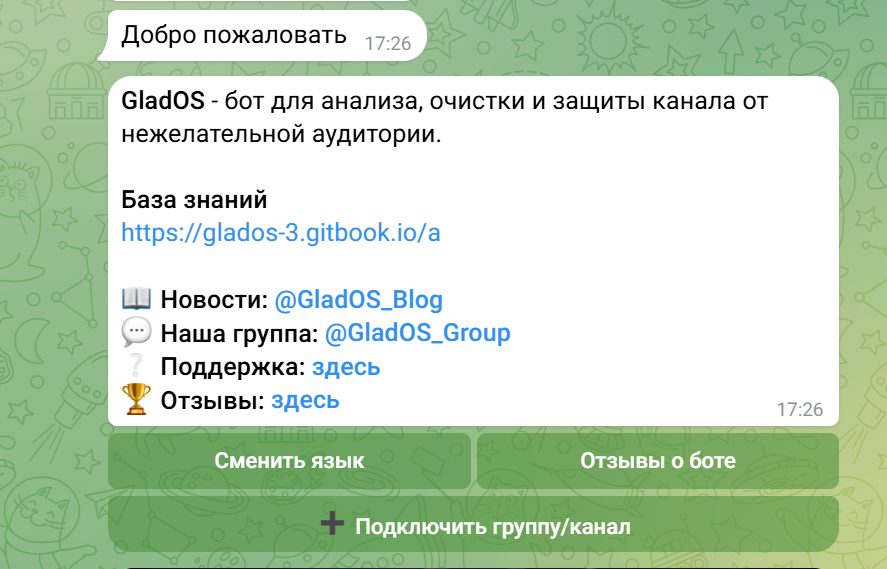Click the 'Наша группа:' label
Viewport: 887px width, 569px height.
239,334
